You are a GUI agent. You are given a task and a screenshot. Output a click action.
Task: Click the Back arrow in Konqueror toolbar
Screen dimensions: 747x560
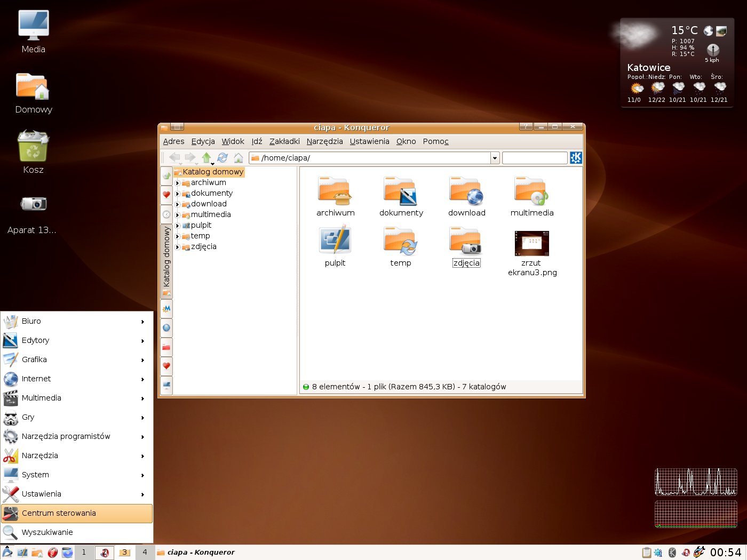pos(174,157)
